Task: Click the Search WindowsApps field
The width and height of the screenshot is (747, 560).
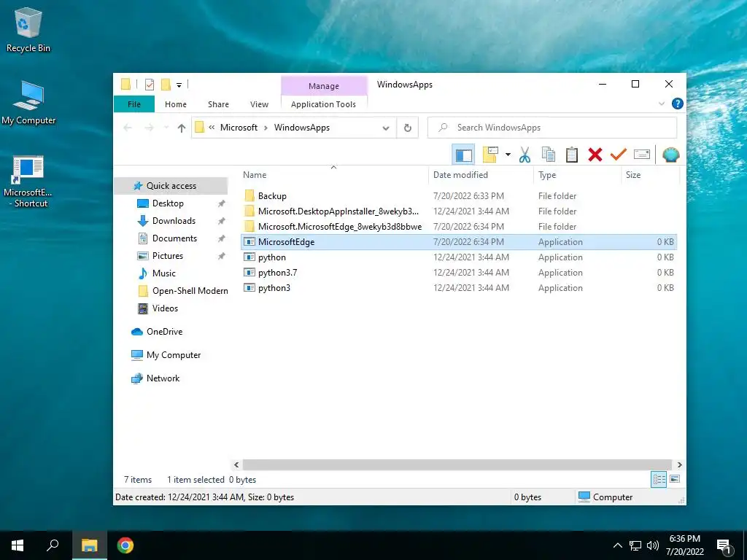Action: pyautogui.click(x=552, y=128)
